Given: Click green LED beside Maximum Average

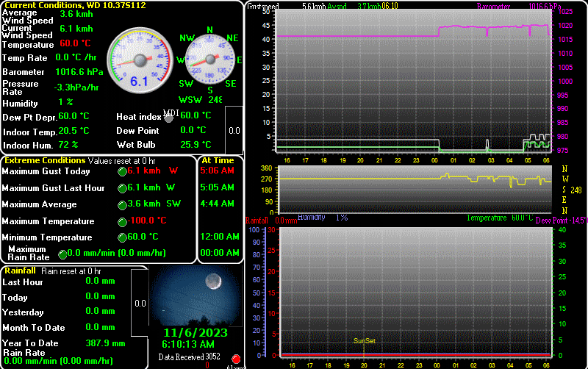Looking at the screenshot, I should click(x=123, y=204).
